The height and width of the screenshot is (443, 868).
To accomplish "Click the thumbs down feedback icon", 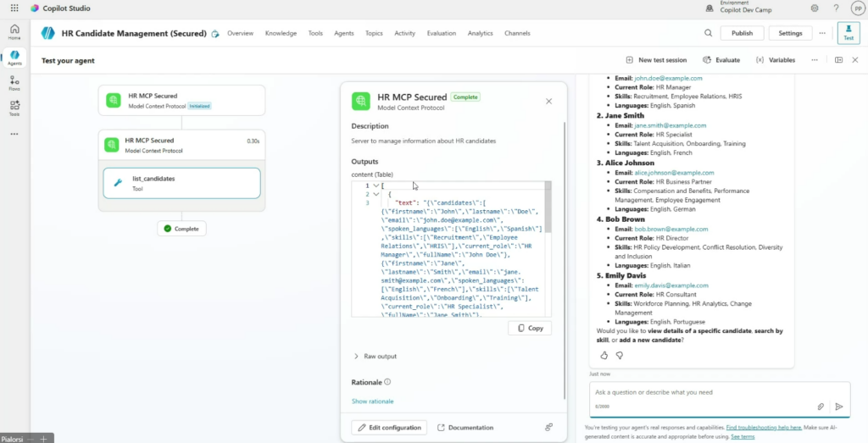I will coord(620,355).
